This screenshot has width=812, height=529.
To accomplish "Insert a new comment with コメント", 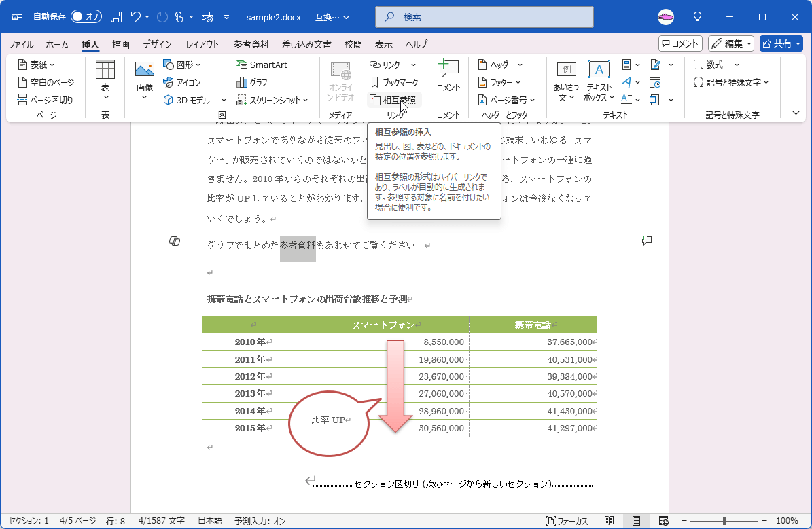I will point(448,75).
